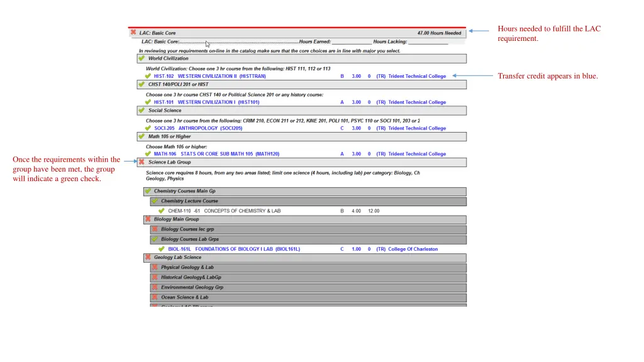The height and width of the screenshot is (362, 644).
Task: Open STATS OR CORE SUB MATH 105 link
Action: point(230,154)
